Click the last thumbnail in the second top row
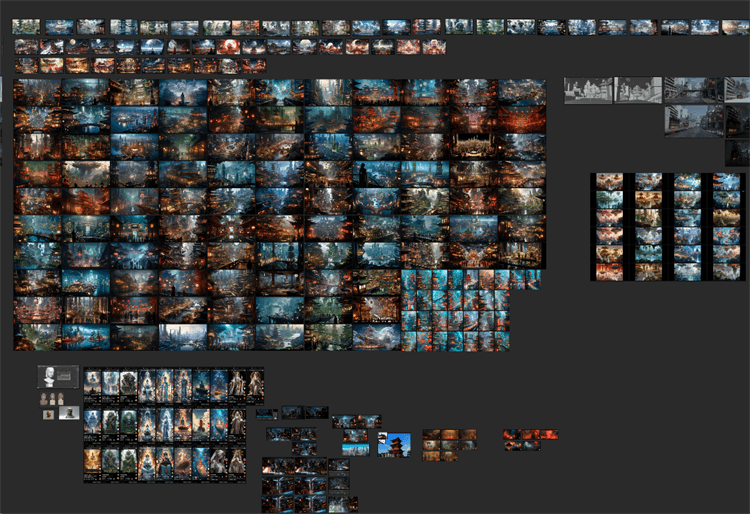The height and width of the screenshot is (514, 750). pos(434,47)
